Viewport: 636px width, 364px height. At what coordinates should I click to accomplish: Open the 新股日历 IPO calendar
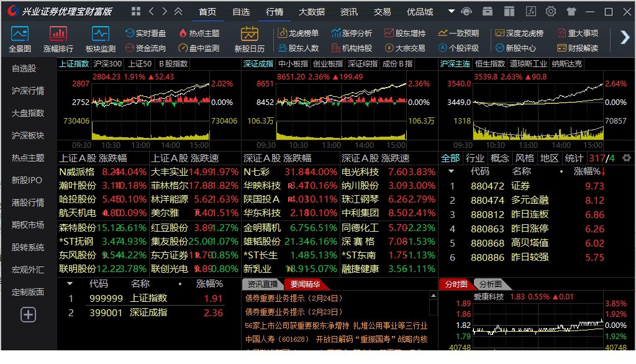click(250, 39)
